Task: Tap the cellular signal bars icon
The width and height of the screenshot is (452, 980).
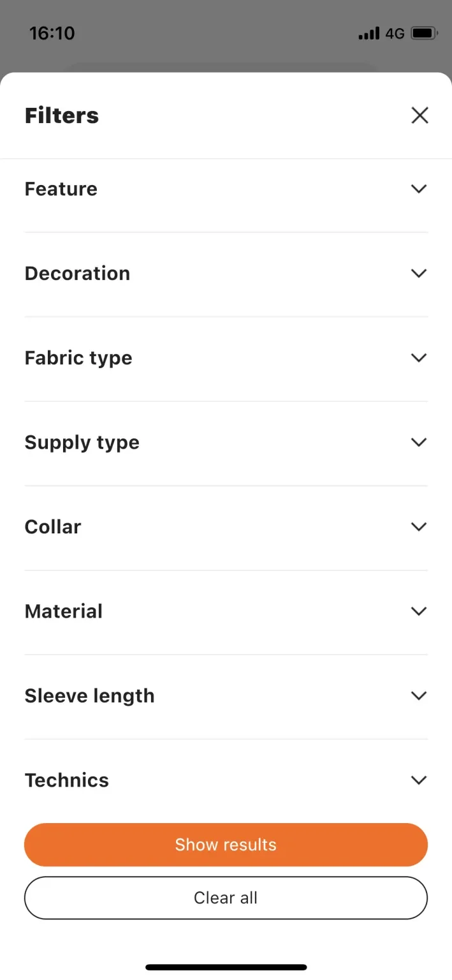Action: (368, 33)
